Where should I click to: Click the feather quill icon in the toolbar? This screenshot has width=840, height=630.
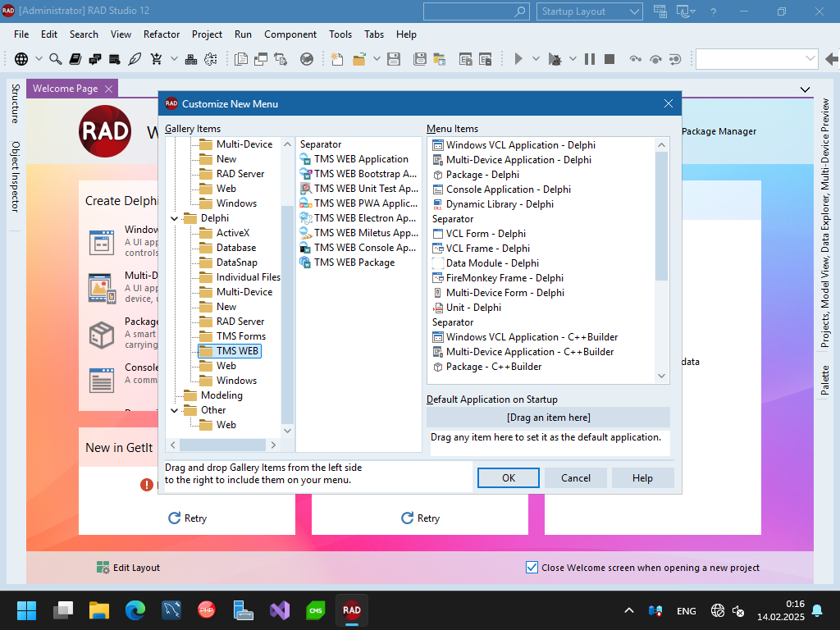coord(135,59)
